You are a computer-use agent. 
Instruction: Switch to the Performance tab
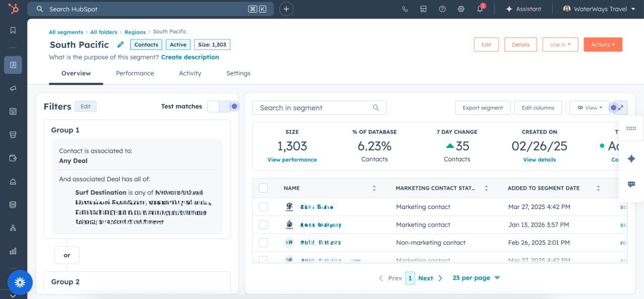135,73
